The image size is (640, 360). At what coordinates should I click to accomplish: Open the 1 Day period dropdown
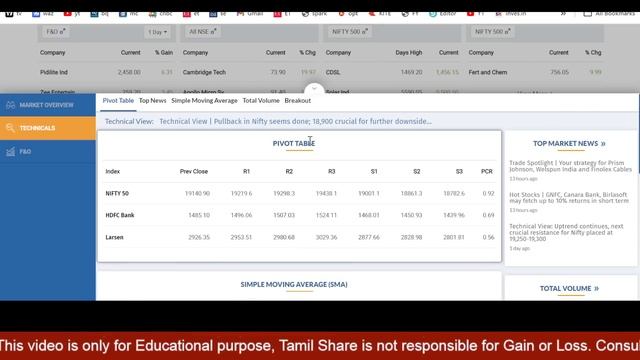pos(157,32)
